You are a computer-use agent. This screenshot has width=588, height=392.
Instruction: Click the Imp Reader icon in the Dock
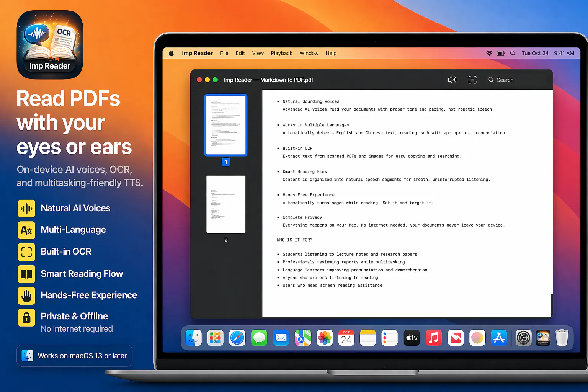[x=543, y=338]
